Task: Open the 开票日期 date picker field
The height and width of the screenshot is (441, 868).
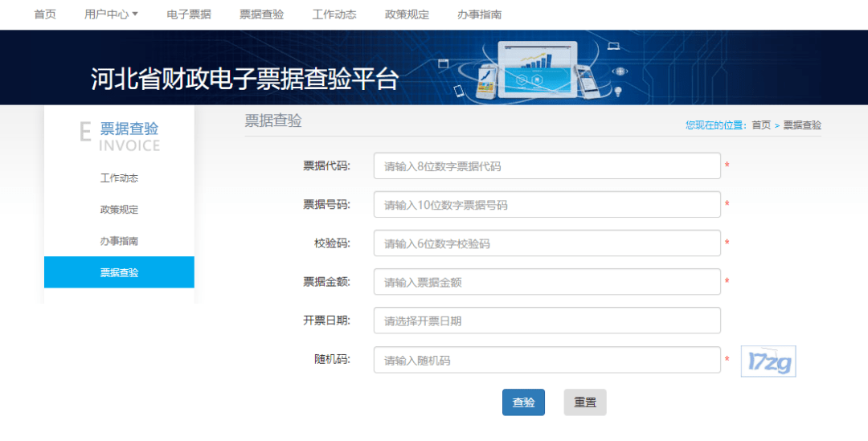Action: pos(547,321)
